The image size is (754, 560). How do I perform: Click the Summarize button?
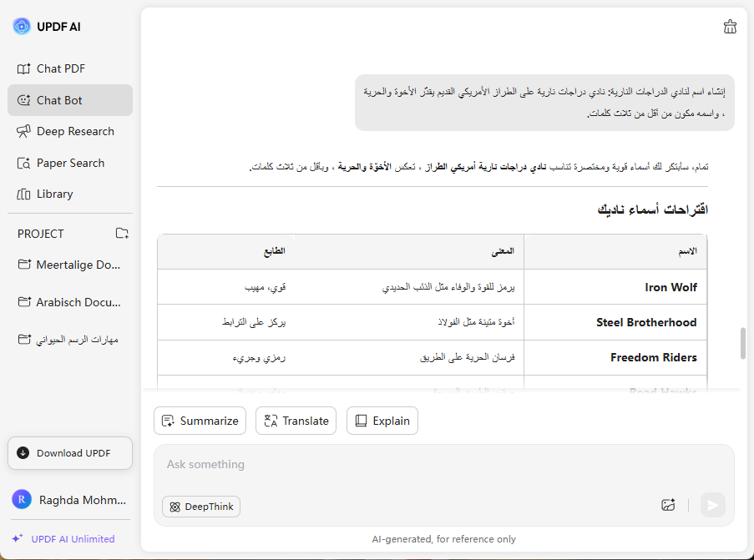click(200, 421)
